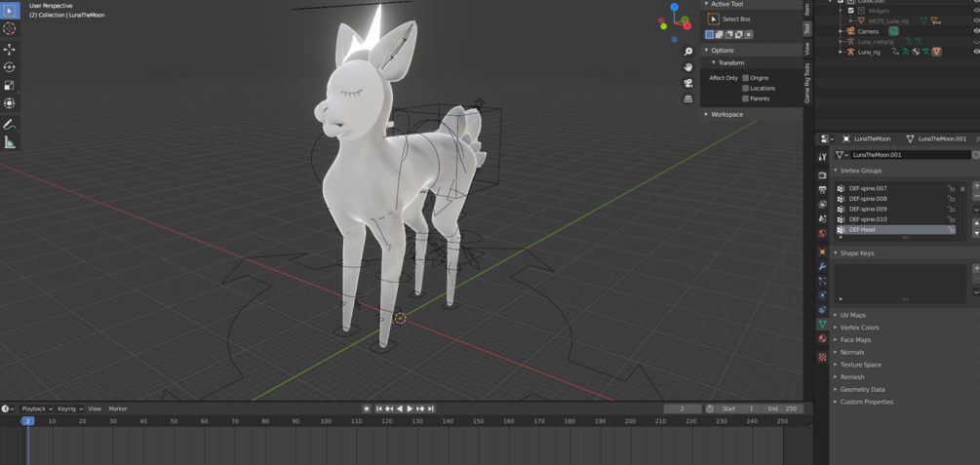Viewport: 980px width, 465px height.
Task: Enable the Parents checkbox under Affect Only
Action: [746, 98]
